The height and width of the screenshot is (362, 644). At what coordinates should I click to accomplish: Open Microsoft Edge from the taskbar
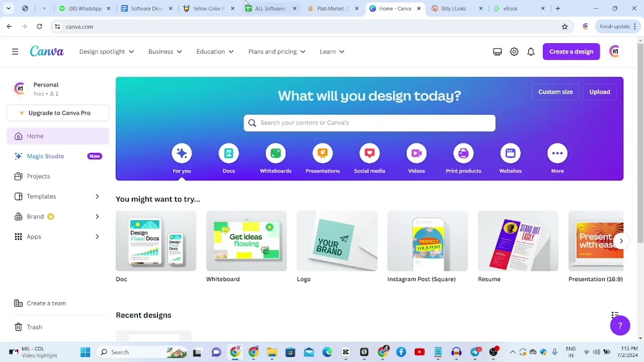pyautogui.click(x=327, y=352)
